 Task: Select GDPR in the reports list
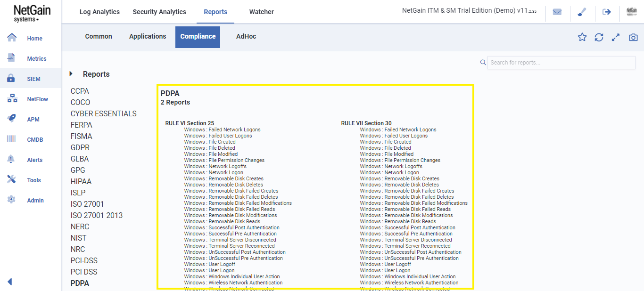click(x=80, y=147)
